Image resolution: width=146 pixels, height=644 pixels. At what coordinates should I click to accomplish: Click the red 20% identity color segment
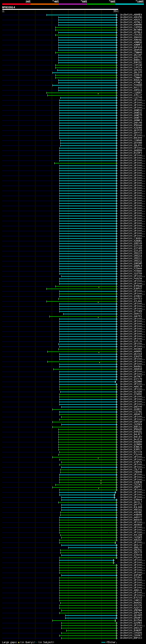tap(16, 4)
